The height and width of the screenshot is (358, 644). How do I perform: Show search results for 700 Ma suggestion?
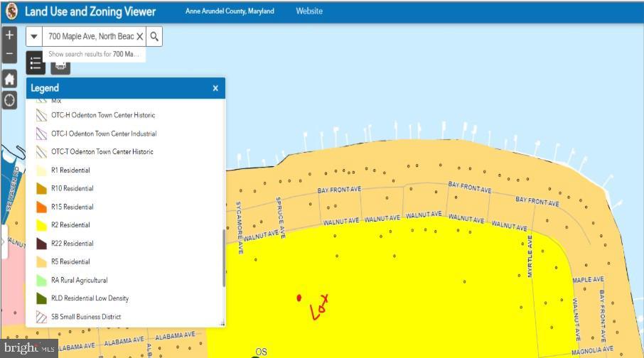click(94, 54)
